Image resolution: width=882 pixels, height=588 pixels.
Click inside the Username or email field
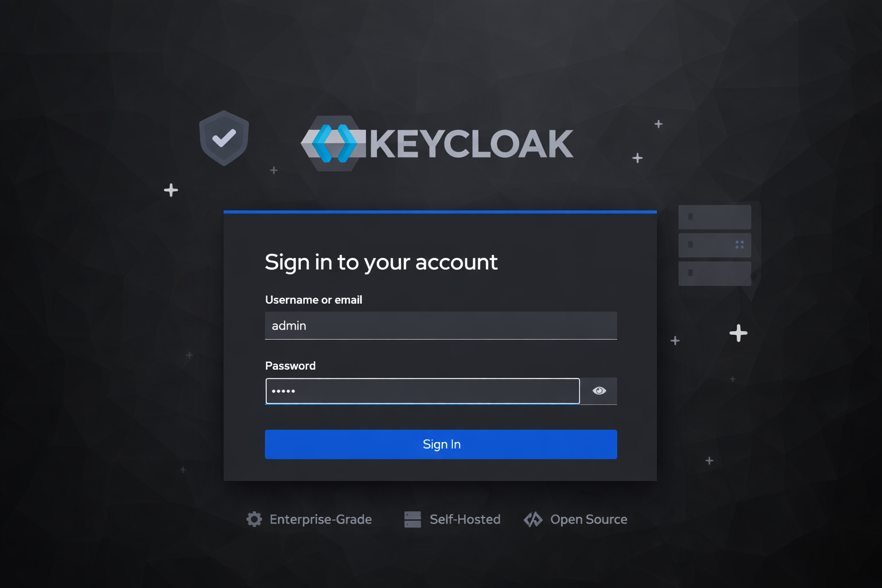pos(440,326)
